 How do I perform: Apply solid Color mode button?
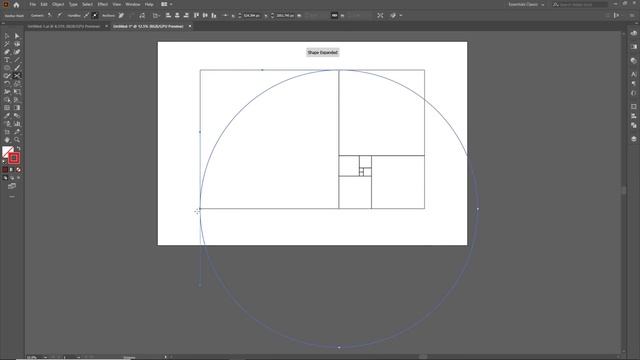5,170
